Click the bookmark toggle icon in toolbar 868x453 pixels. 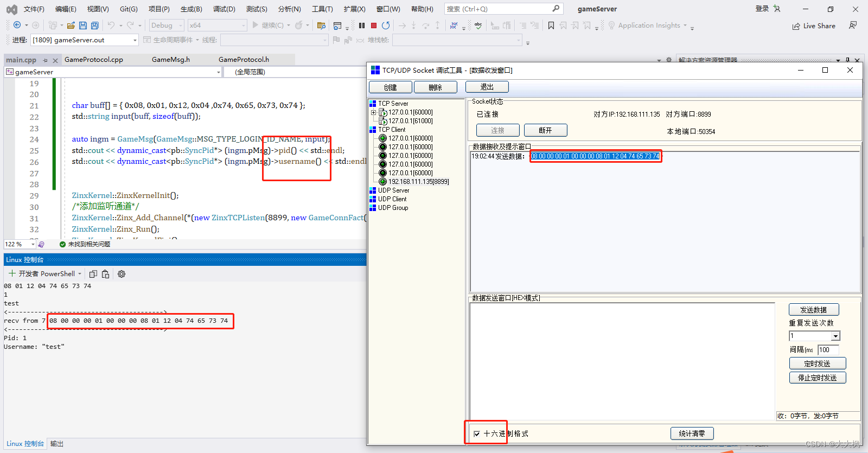point(551,25)
